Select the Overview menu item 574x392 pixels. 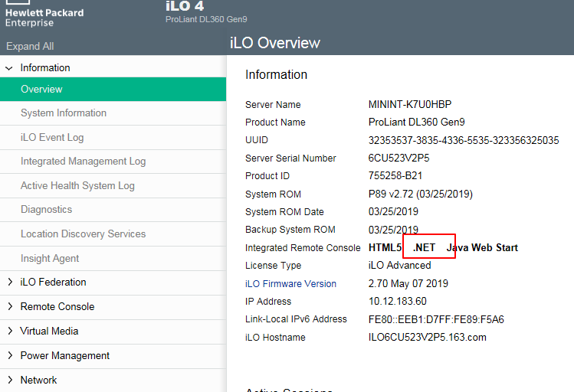coord(113,90)
